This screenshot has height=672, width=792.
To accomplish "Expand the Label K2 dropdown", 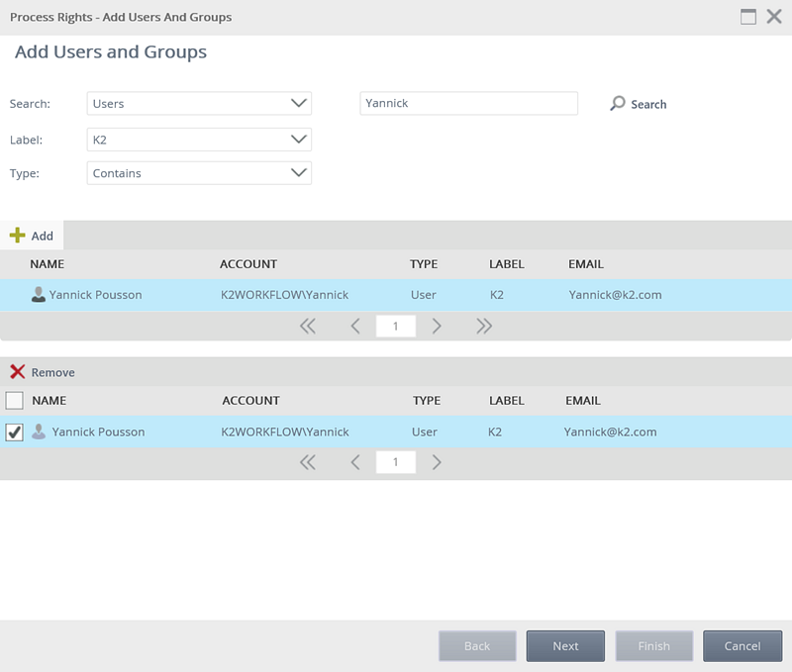I will coord(199,140).
